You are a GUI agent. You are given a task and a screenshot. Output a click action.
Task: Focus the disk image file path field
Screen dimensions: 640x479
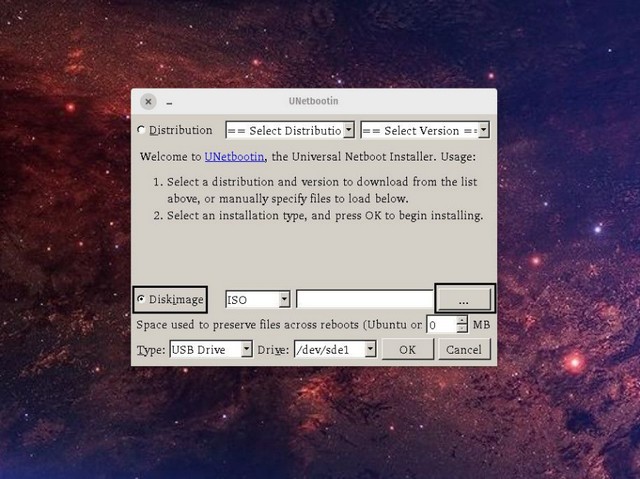coord(364,299)
